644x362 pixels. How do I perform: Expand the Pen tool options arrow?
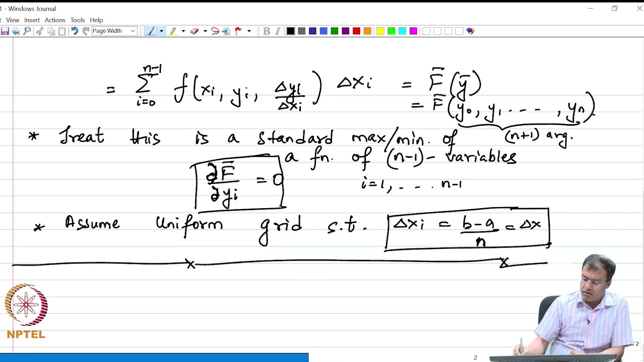click(x=161, y=31)
